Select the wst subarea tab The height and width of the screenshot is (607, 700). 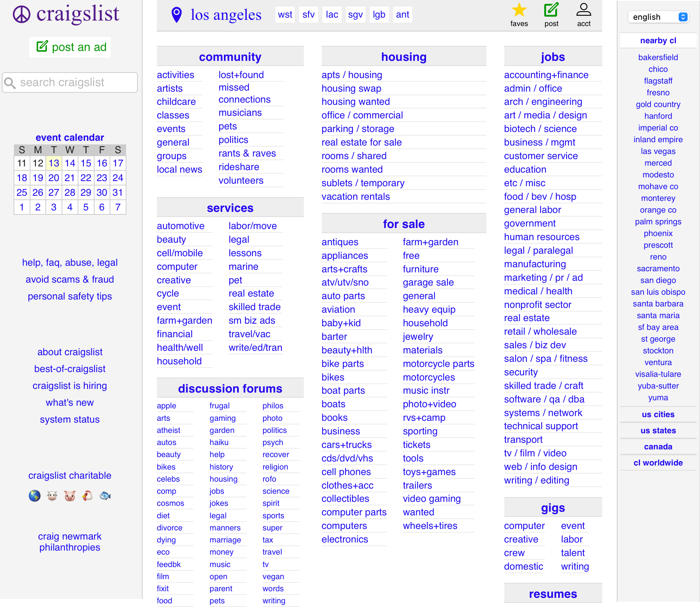pyautogui.click(x=285, y=15)
